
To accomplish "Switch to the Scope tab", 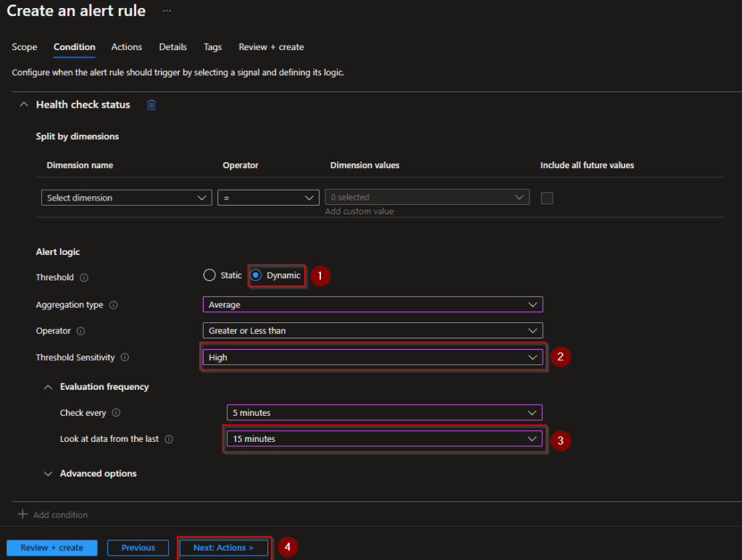I will (x=25, y=47).
